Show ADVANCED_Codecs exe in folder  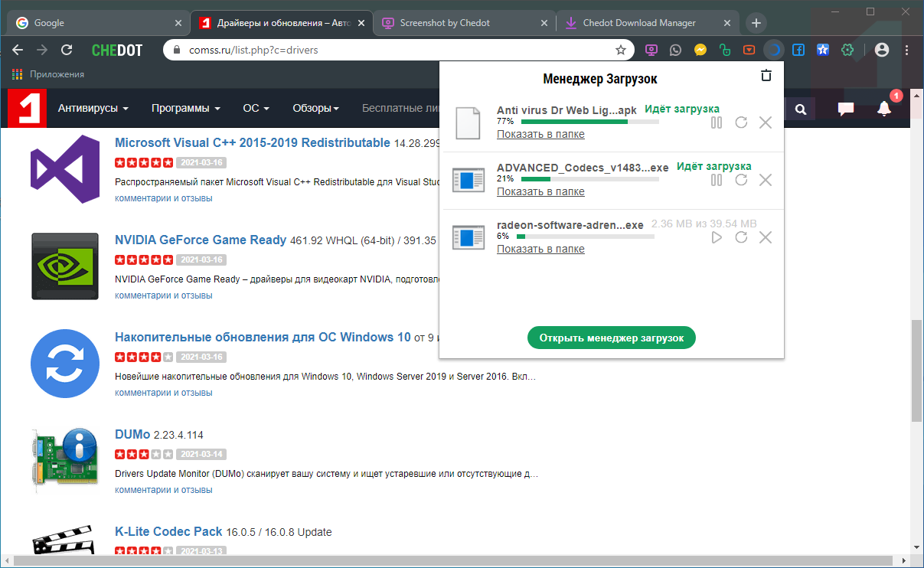540,191
